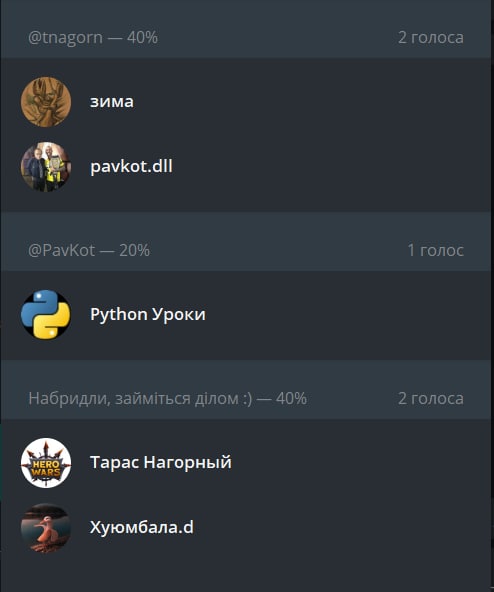This screenshot has height=592, width=494.
Task: Select voter name зима
Action: (112, 102)
